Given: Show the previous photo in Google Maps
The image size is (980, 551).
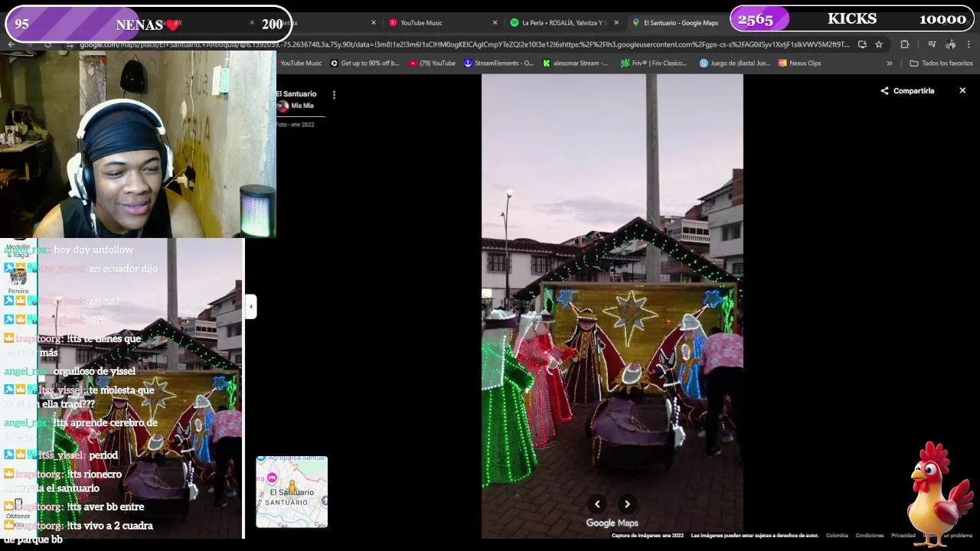Looking at the screenshot, I should tap(597, 504).
